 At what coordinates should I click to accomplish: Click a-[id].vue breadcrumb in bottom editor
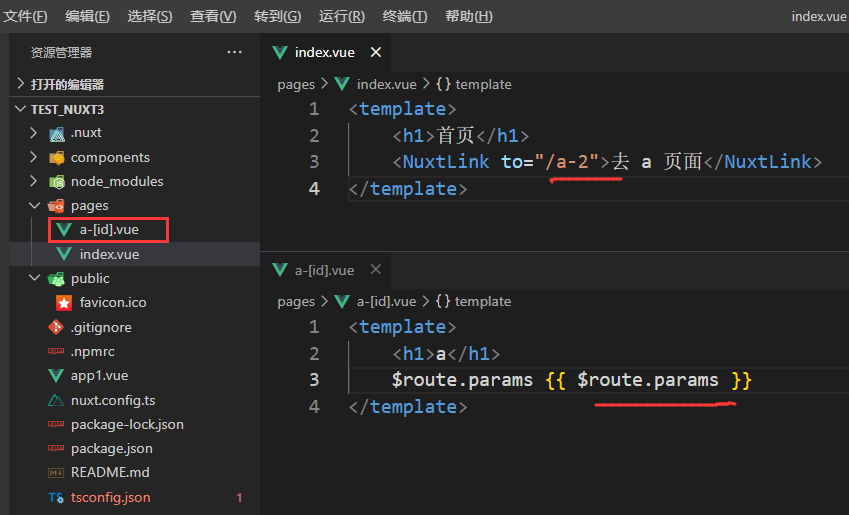387,301
